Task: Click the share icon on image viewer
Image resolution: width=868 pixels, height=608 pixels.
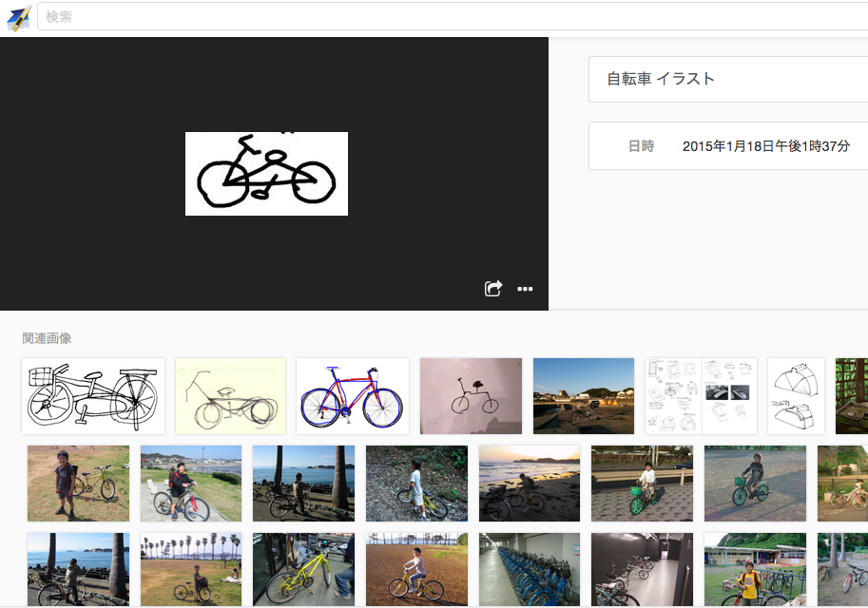Action: [493, 288]
